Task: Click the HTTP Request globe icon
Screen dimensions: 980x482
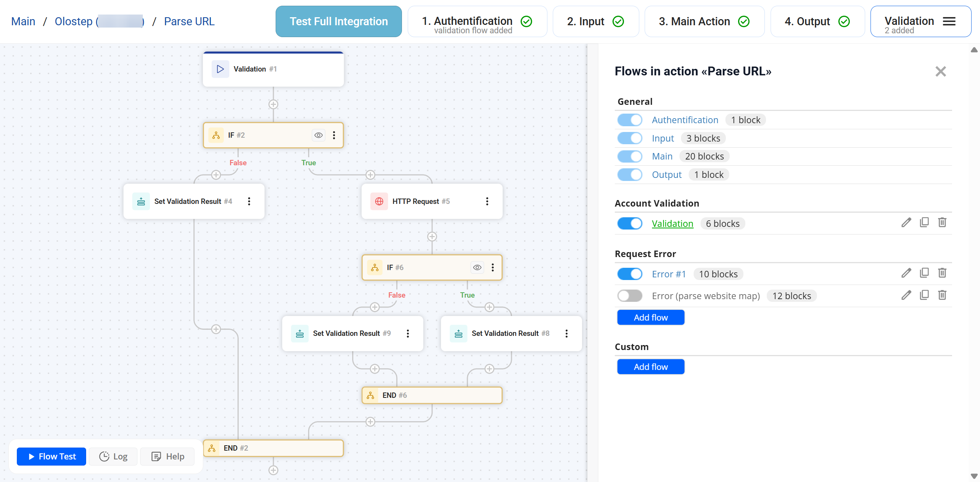Action: coord(379,201)
